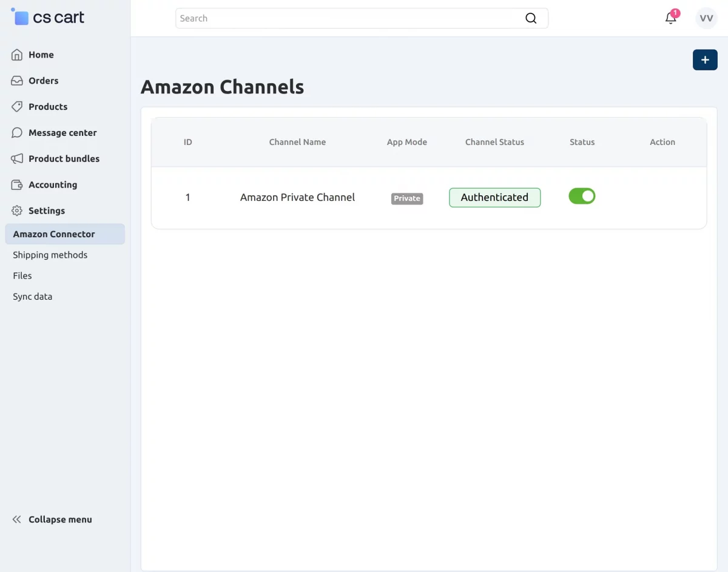Click the ID value 1 cell
This screenshot has width=728, height=572.
coord(187,197)
